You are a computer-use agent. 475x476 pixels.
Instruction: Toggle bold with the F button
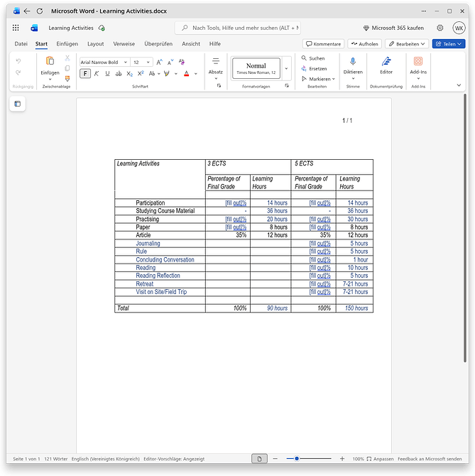click(85, 73)
